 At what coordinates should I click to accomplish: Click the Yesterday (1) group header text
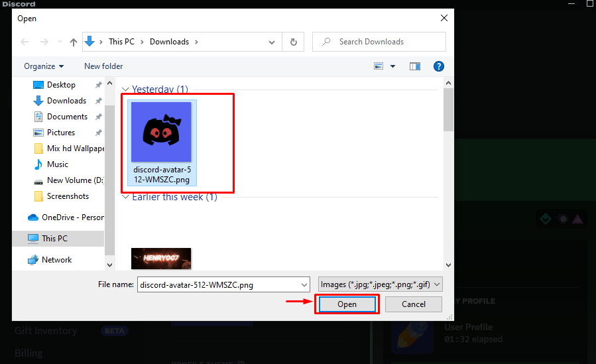pos(160,90)
